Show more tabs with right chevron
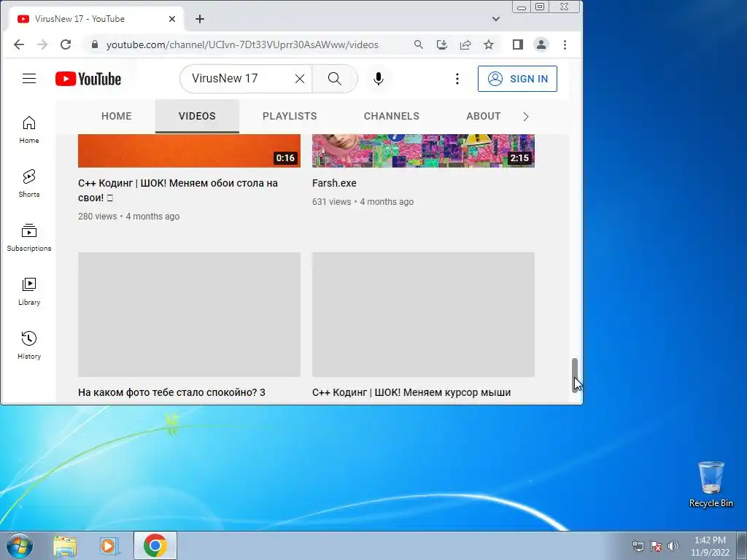The image size is (747, 560). point(526,117)
